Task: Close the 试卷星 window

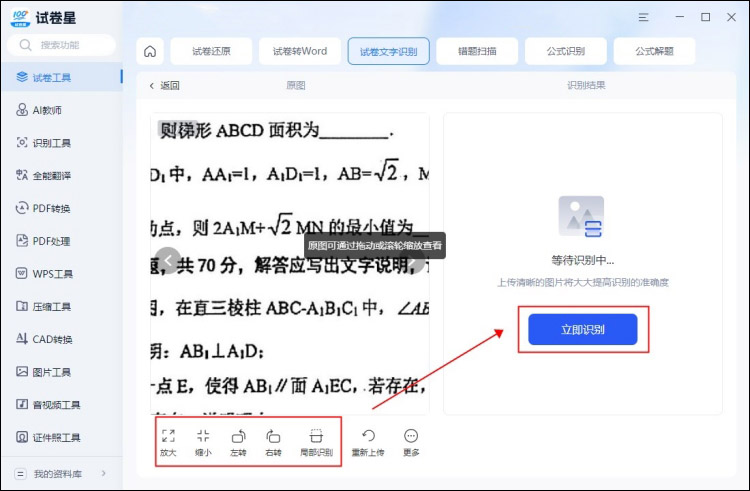Action: pos(731,17)
